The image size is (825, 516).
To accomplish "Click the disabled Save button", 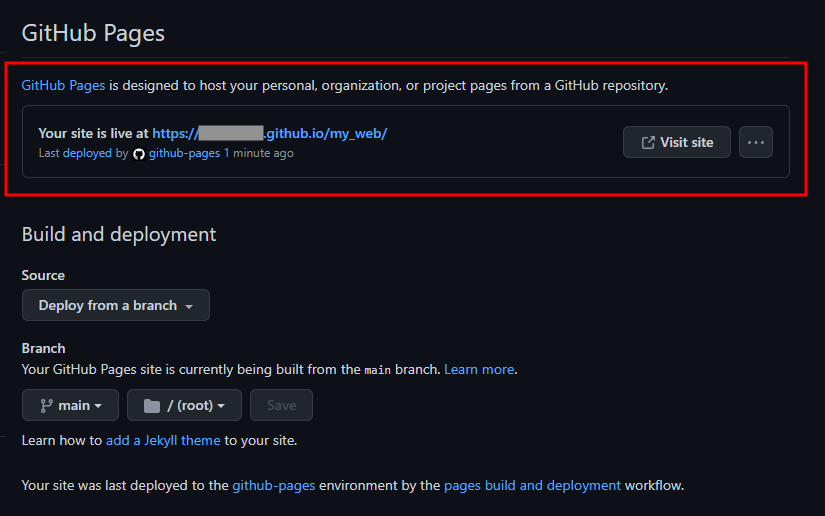I will [281, 405].
